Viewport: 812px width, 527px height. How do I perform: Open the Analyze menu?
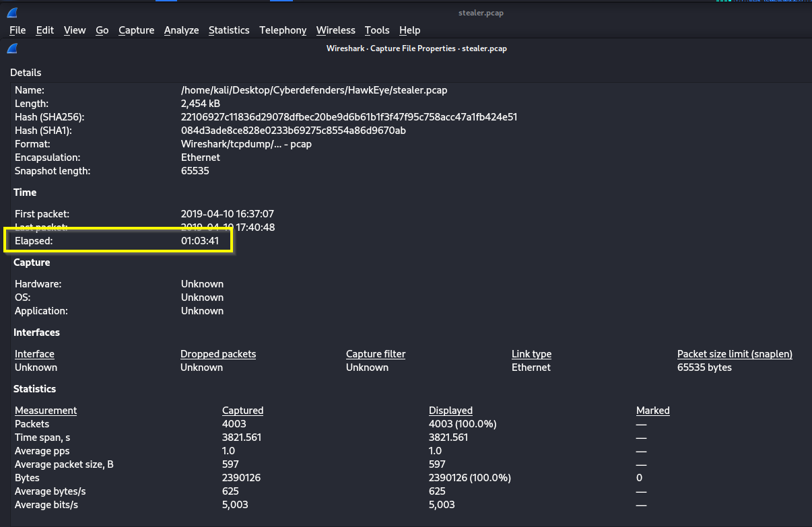point(181,30)
